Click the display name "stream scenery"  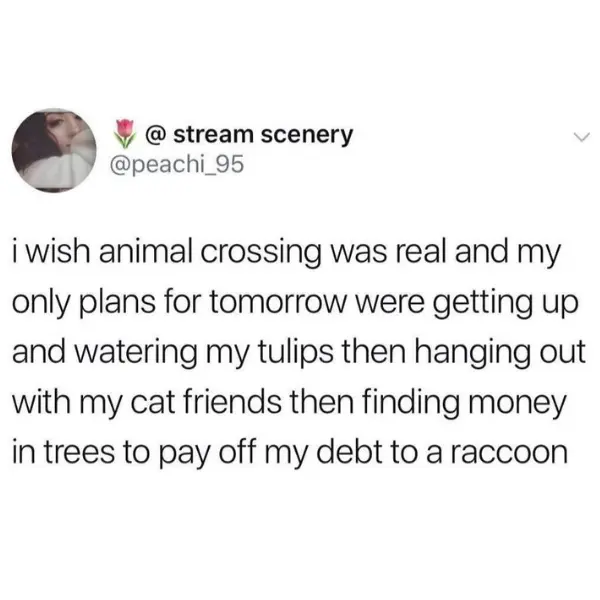click(263, 135)
